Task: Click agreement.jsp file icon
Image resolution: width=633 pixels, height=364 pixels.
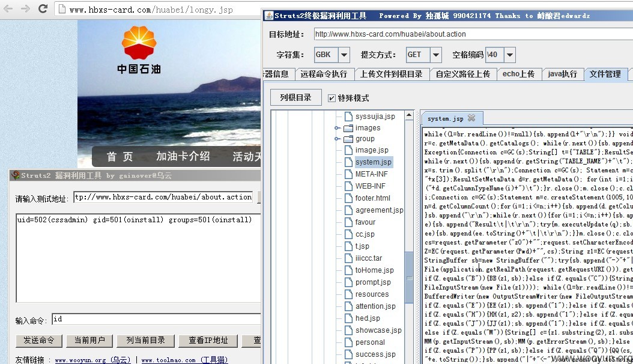Action: click(x=348, y=210)
